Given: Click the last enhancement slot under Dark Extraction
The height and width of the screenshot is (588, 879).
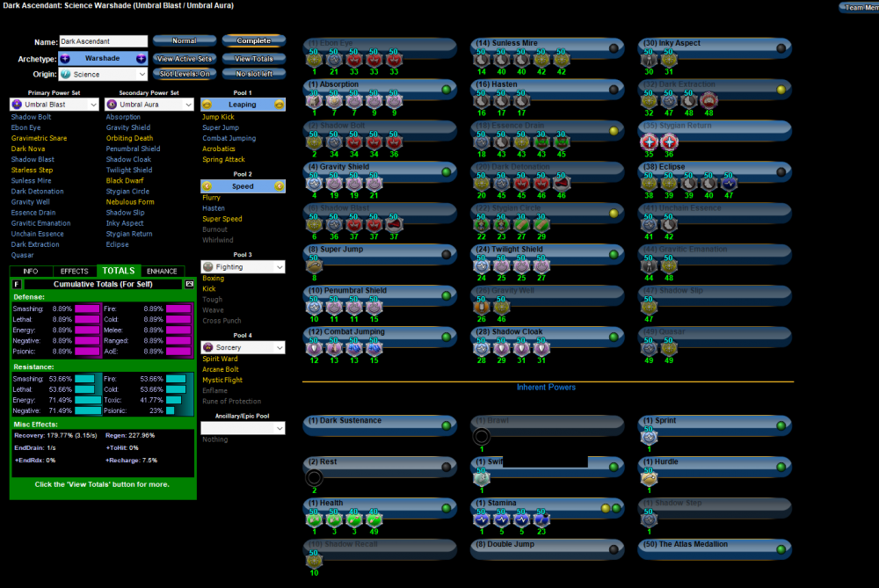Looking at the screenshot, I should (708, 100).
